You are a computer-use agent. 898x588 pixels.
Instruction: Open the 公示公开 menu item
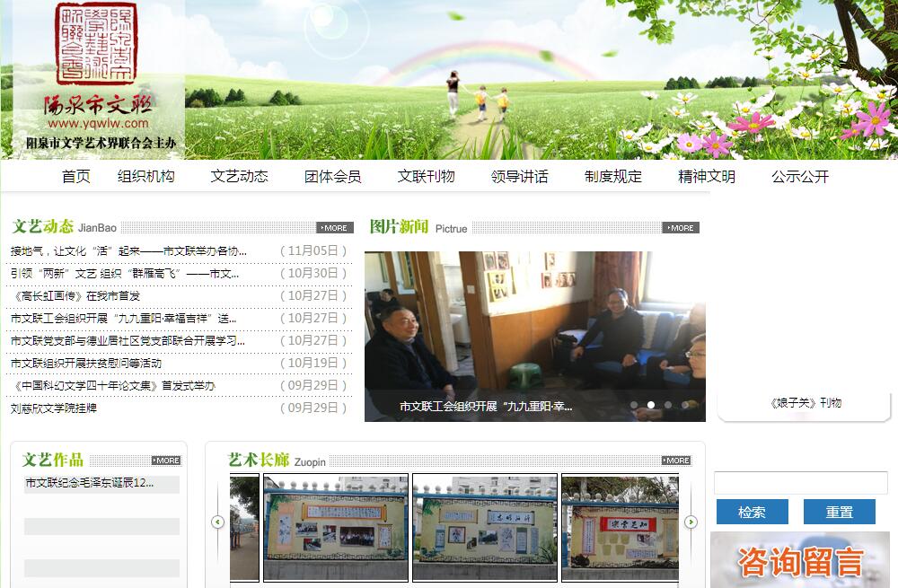(x=800, y=177)
